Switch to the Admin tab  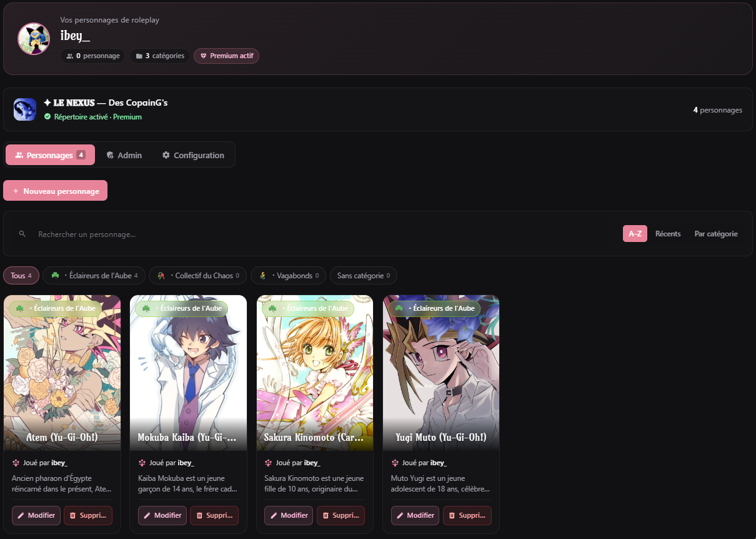click(124, 155)
